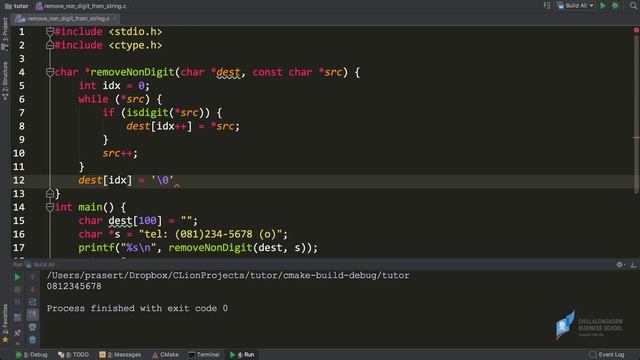
Task: Run the program with the top toolbar play icon
Action: coord(602,6)
